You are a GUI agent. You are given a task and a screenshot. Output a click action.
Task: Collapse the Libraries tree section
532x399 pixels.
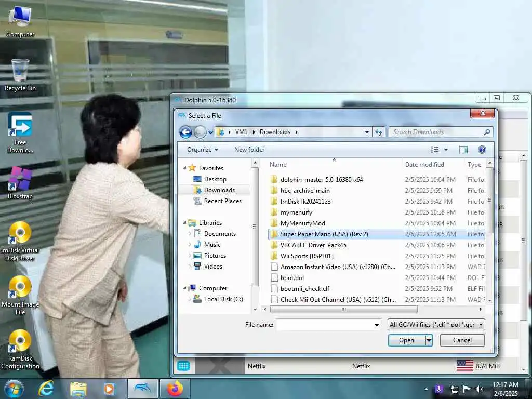pyautogui.click(x=185, y=223)
